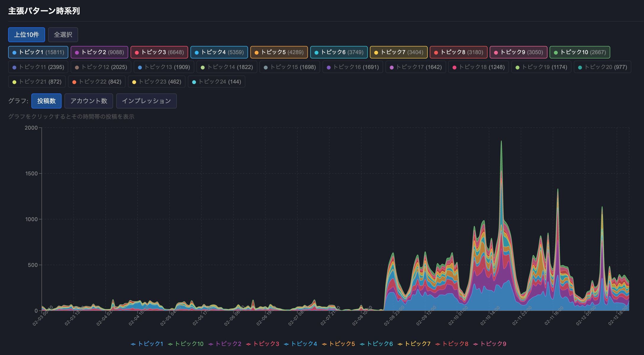Click the 上位10件 button
The height and width of the screenshot is (355, 644).
point(27,35)
